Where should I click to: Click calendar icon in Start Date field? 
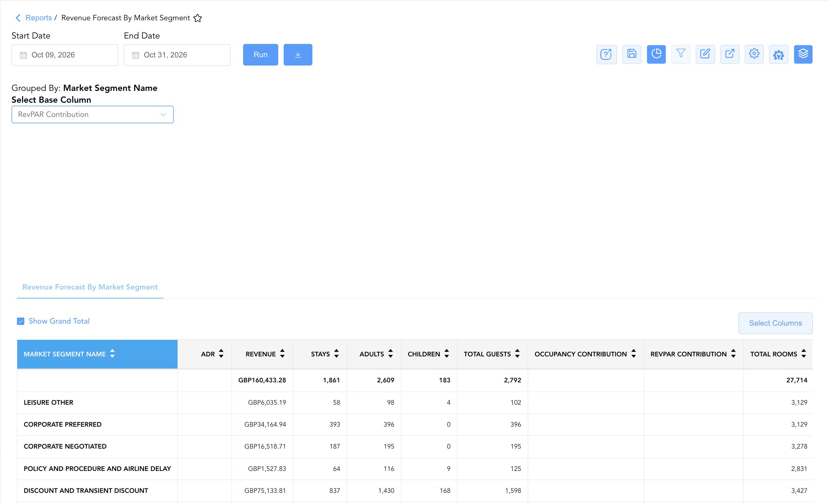[23, 55]
